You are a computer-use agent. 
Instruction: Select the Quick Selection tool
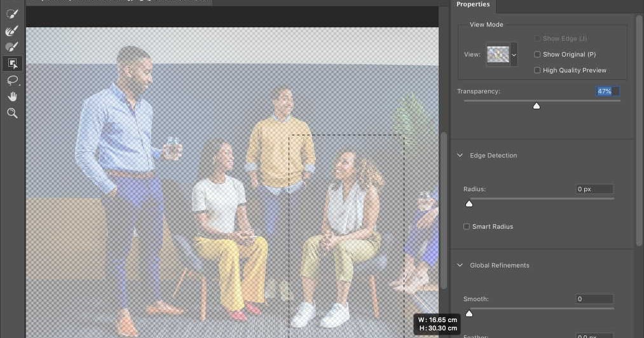click(12, 15)
